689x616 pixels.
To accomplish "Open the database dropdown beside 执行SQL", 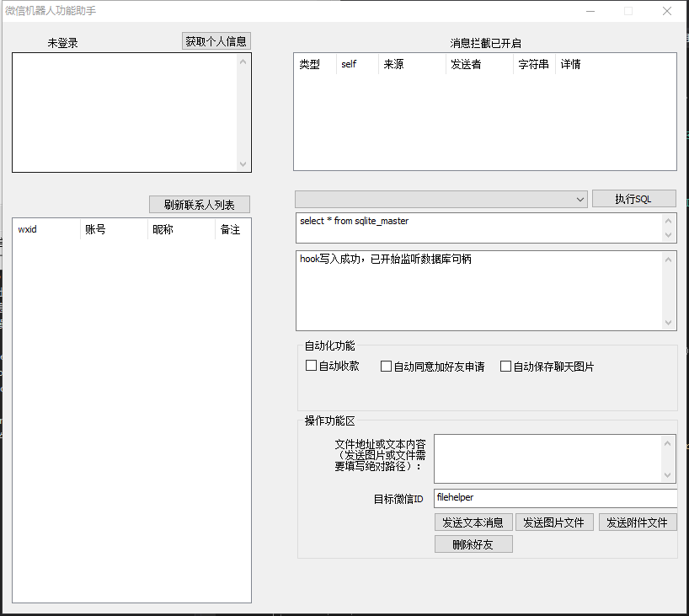I will [x=441, y=199].
